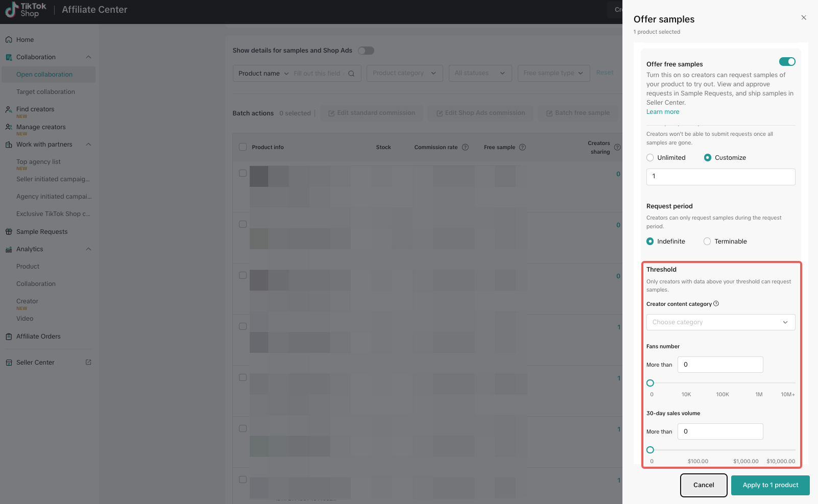Open the Choose category dropdown
This screenshot has width=818, height=504.
pos(720,322)
